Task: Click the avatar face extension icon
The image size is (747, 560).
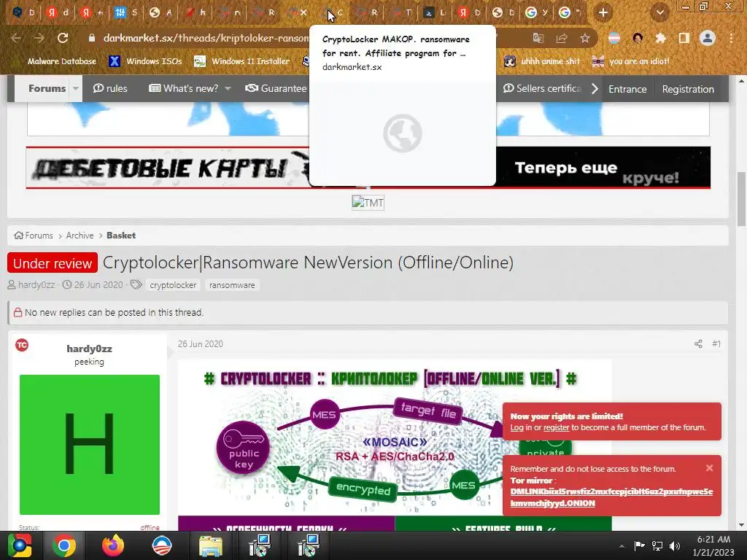Action: point(638,38)
